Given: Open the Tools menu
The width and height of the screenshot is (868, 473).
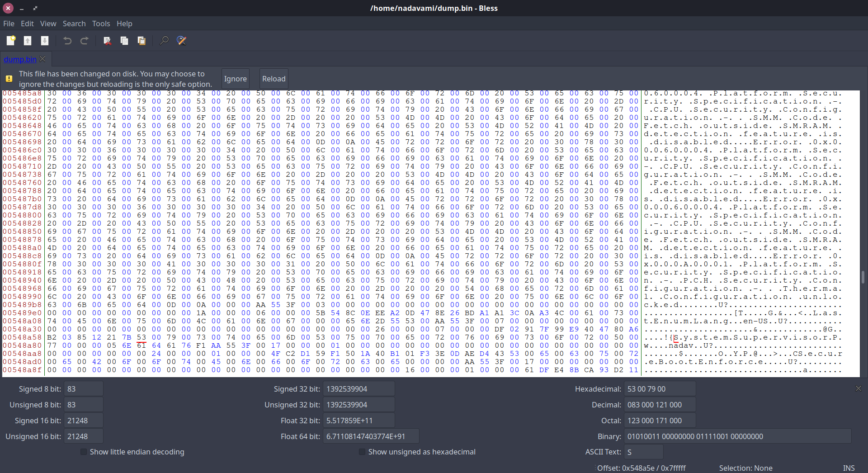Looking at the screenshot, I should [x=101, y=24].
